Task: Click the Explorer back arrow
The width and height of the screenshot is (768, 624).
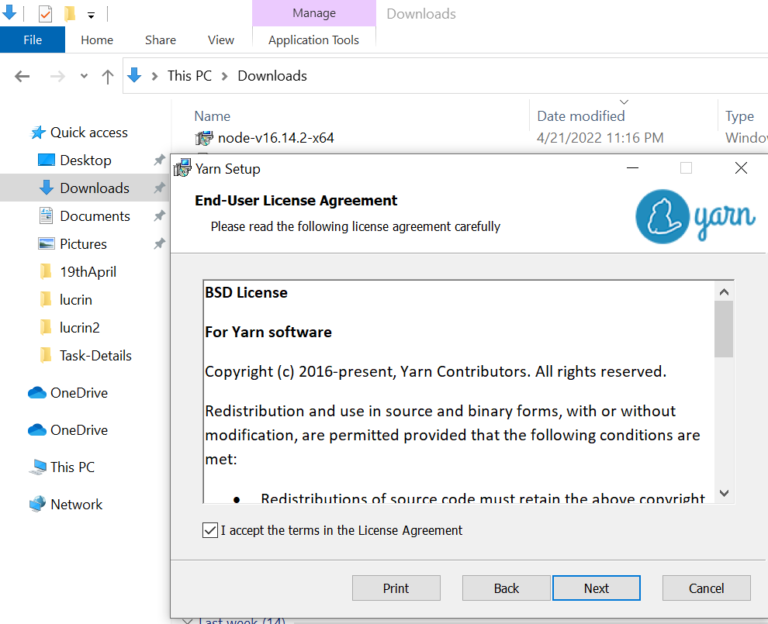Action: tap(22, 76)
